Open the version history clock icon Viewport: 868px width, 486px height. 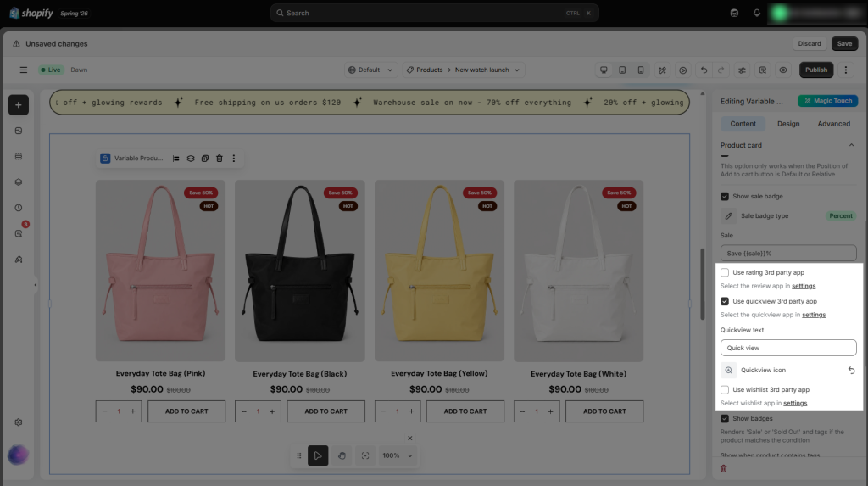[x=19, y=208]
